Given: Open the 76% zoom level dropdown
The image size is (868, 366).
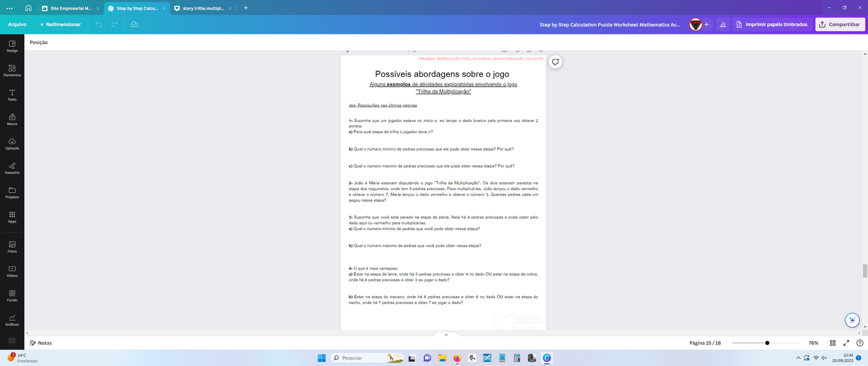Looking at the screenshot, I should tap(813, 343).
